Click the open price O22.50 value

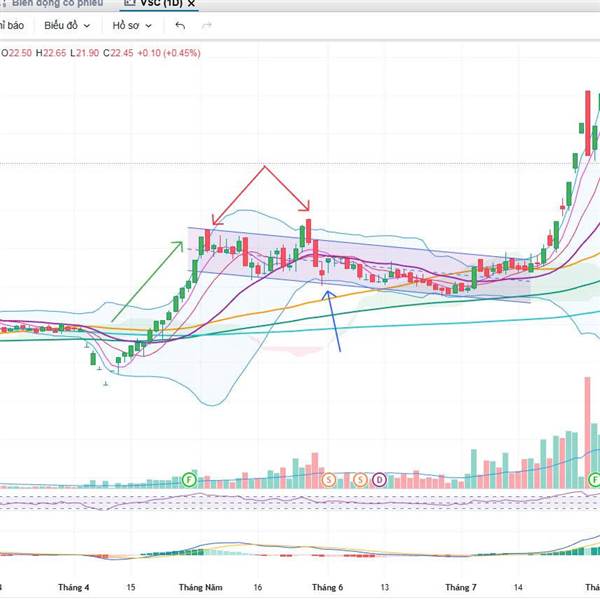(16, 53)
